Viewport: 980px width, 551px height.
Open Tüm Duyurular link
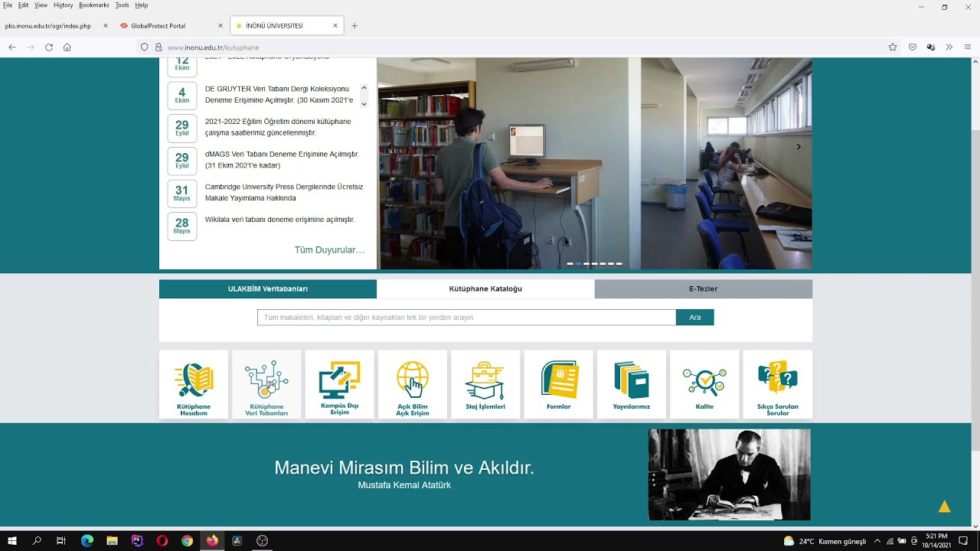(329, 250)
